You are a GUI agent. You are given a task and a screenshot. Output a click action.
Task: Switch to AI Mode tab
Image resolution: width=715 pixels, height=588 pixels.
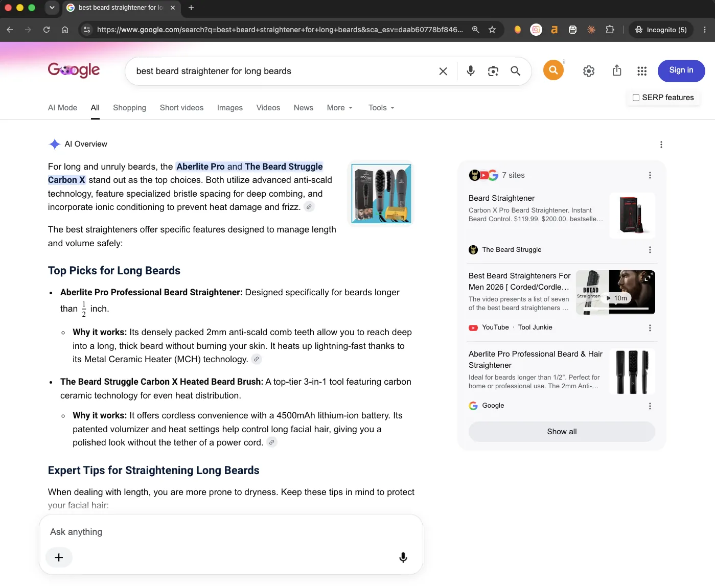click(62, 108)
